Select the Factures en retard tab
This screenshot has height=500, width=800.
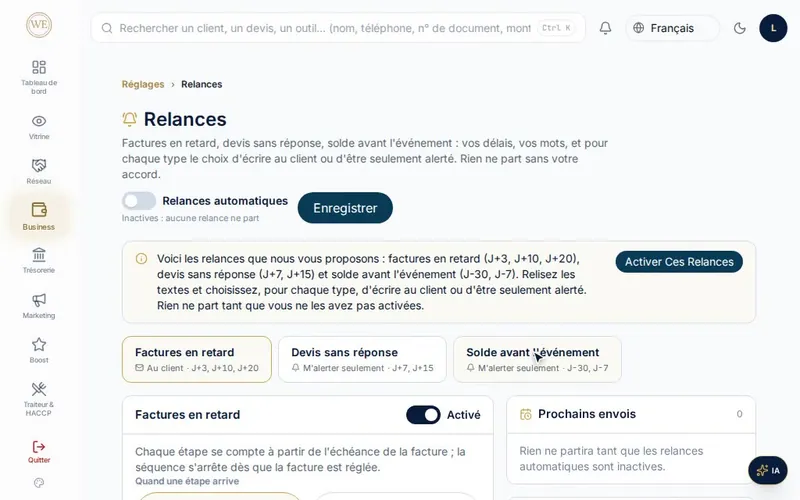(x=197, y=359)
